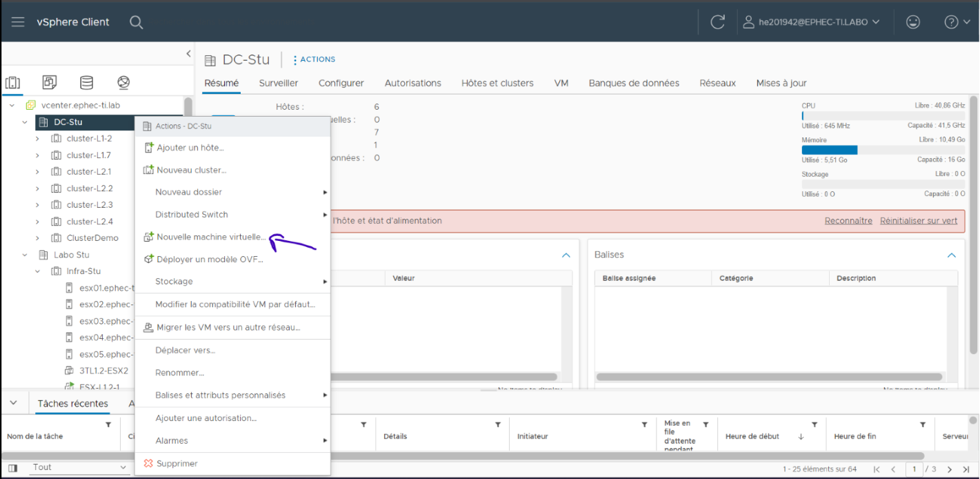Open the smiley feedback icon
Viewport: 980px width, 479px height.
point(913,22)
